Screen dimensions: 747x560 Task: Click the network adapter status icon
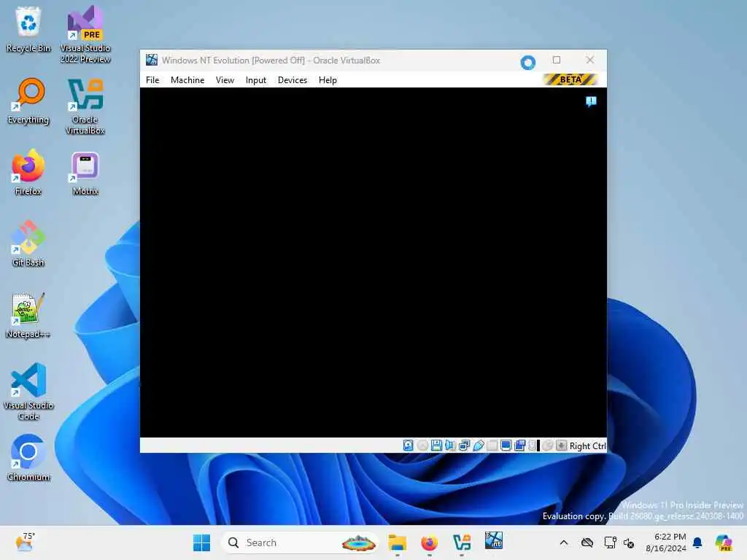[x=464, y=446]
